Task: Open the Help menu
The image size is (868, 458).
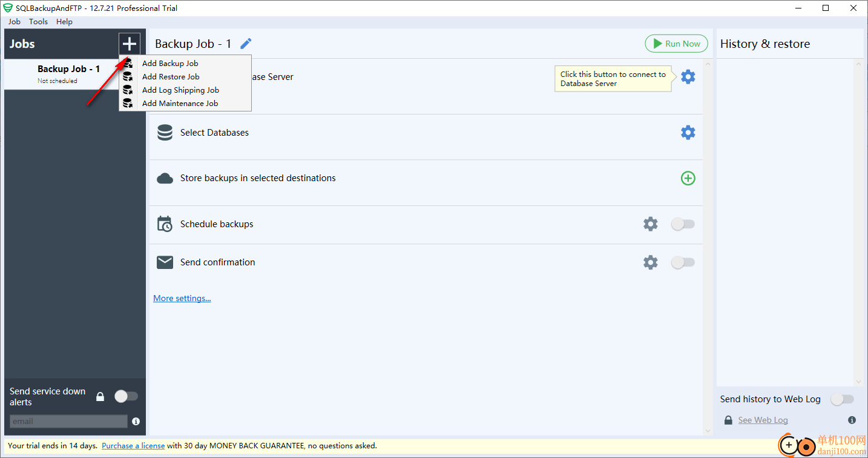Action: 64,21
